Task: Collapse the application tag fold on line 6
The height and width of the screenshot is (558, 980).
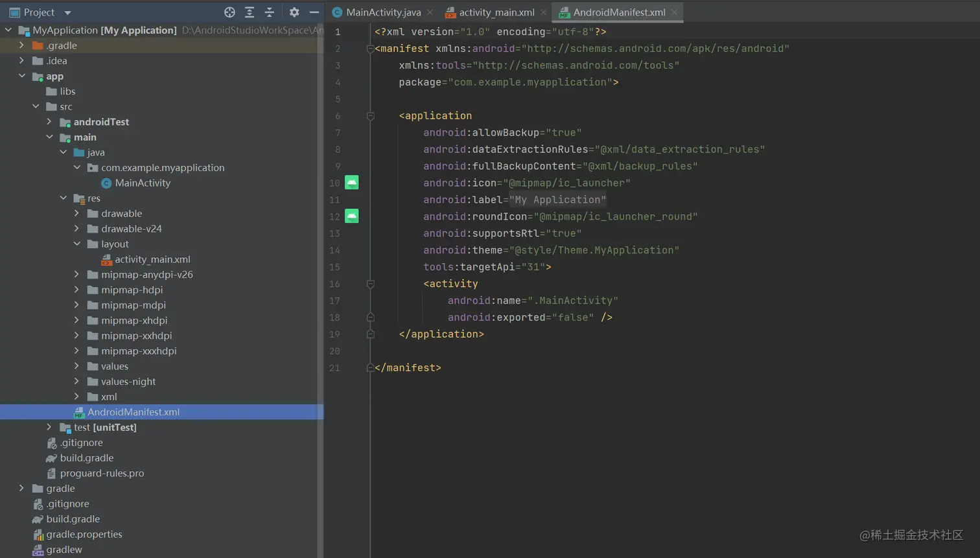Action: click(x=370, y=116)
